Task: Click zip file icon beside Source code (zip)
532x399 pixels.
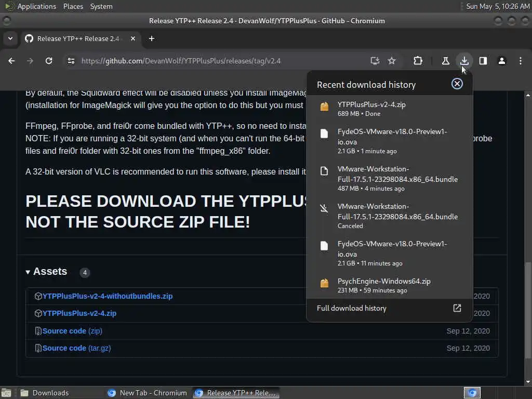Action: [38, 331]
